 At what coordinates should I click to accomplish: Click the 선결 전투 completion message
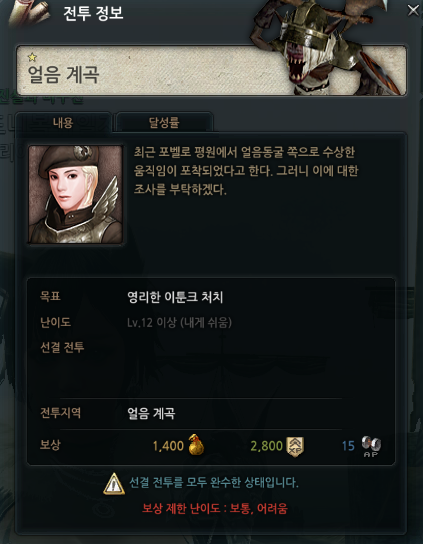click(x=214, y=483)
